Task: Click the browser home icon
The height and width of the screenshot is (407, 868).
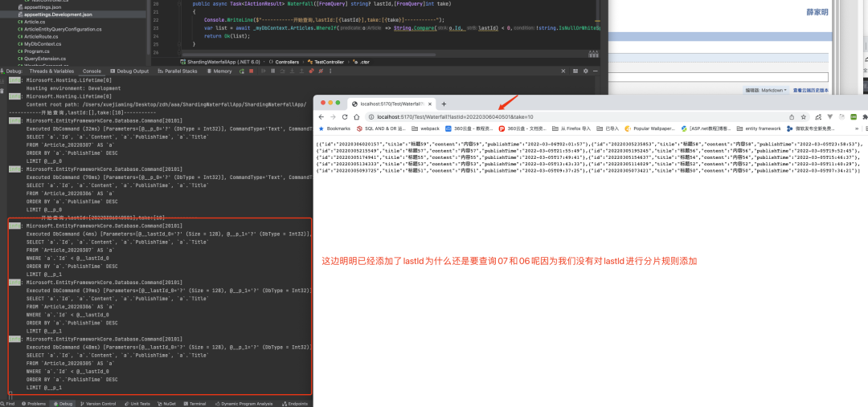Action: point(356,116)
